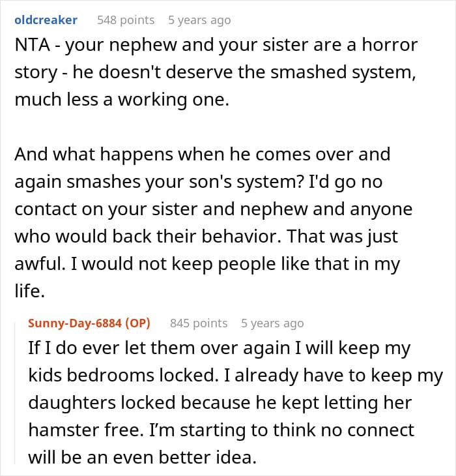Click the "845 points" score label
The height and width of the screenshot is (476, 456).
tap(199, 323)
